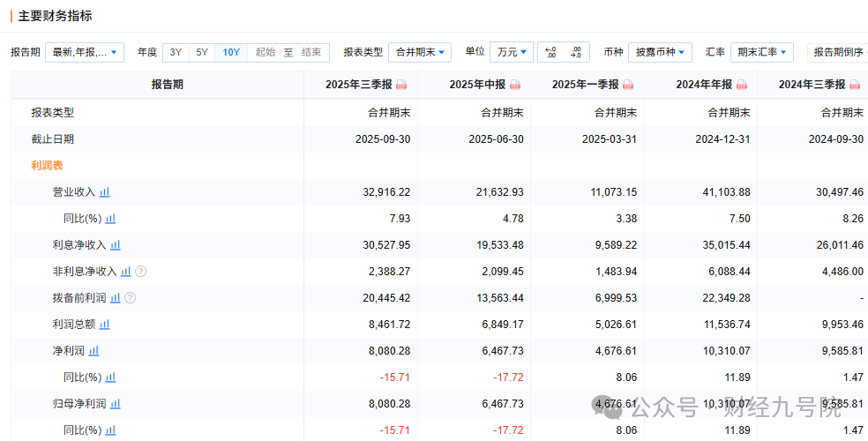Open the 单位 万元 dropdown
The image size is (868, 441).
(x=512, y=52)
